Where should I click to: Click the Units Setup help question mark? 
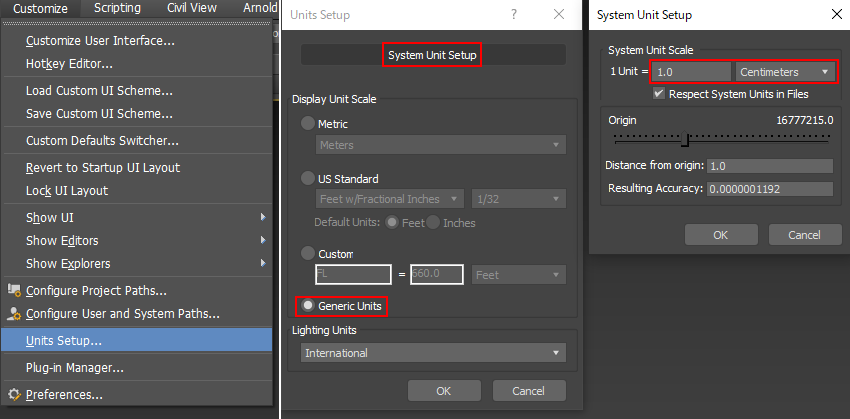(x=514, y=15)
